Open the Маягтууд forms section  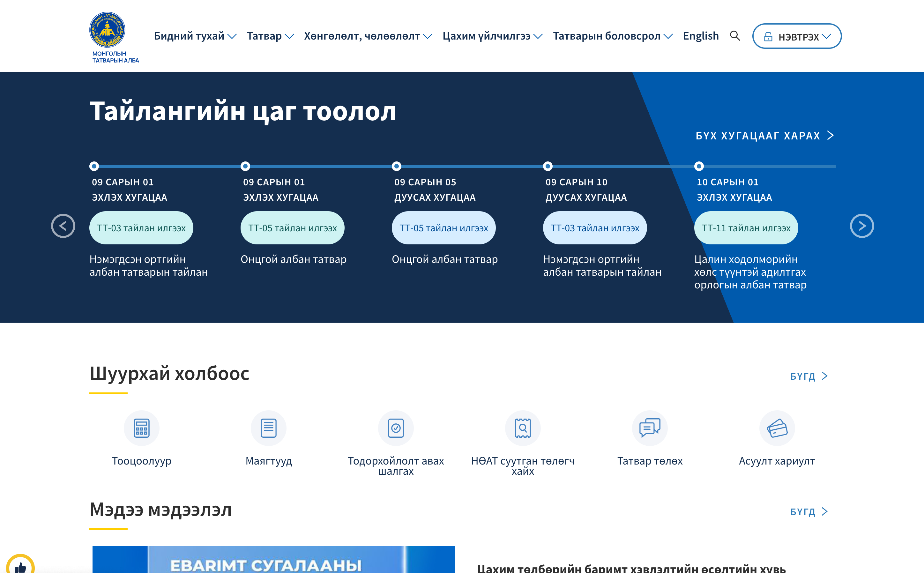tap(269, 428)
